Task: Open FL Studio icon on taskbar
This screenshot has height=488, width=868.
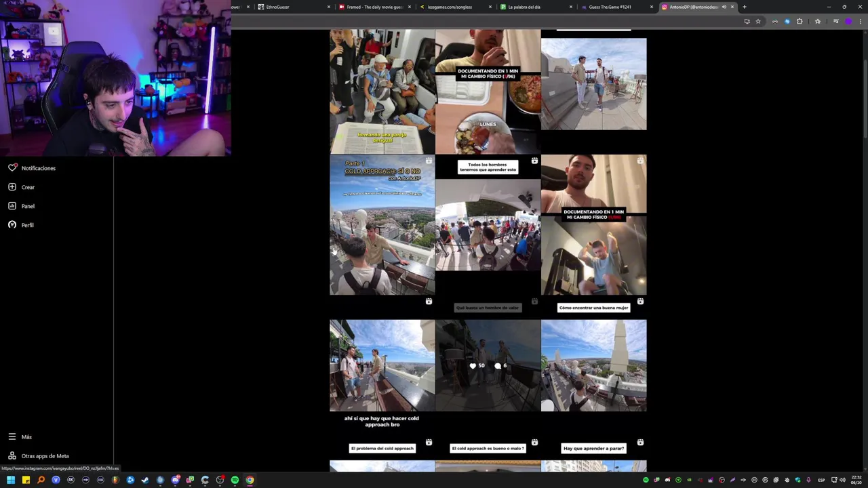Action: pos(115,480)
